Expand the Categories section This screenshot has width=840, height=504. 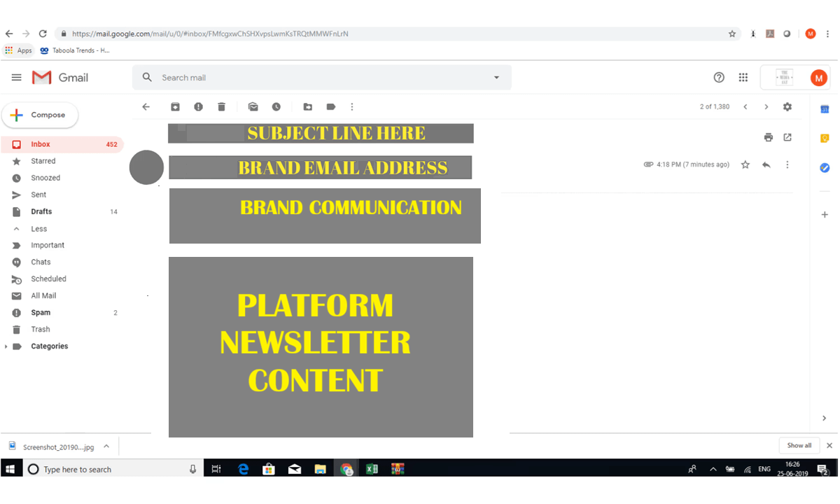click(x=6, y=346)
